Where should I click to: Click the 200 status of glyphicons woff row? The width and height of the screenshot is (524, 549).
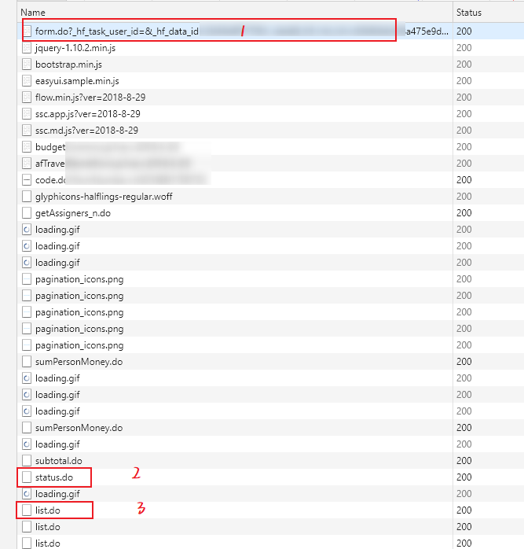click(x=464, y=196)
